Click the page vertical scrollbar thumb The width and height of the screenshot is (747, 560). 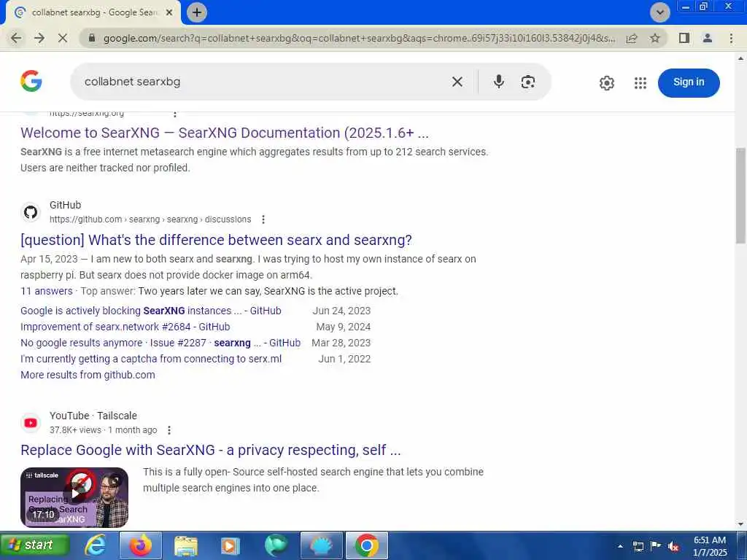[741, 195]
